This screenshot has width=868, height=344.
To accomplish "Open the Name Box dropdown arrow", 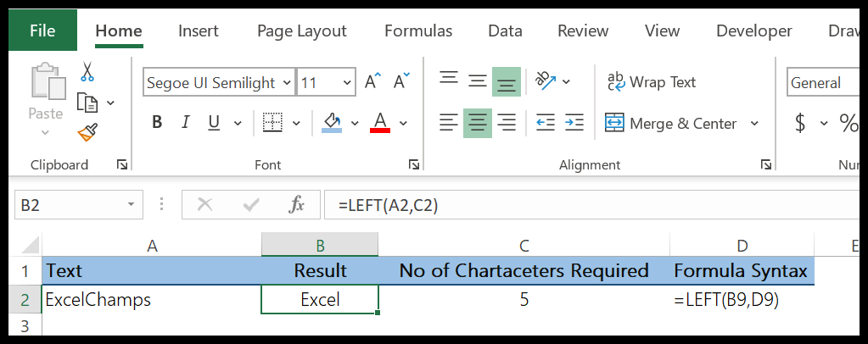I will click(x=132, y=205).
